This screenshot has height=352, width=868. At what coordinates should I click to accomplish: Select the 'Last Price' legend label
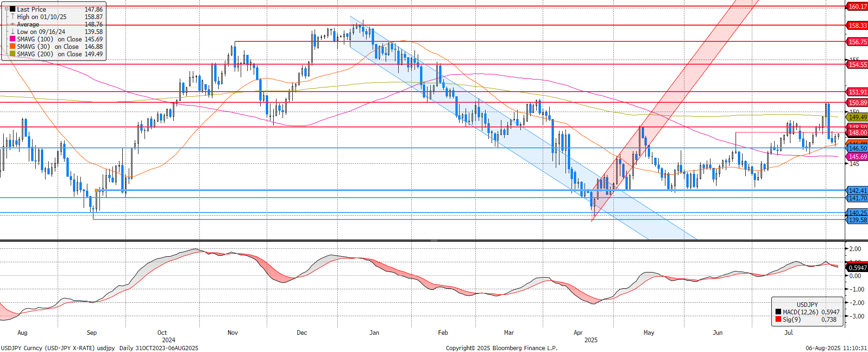pos(32,9)
